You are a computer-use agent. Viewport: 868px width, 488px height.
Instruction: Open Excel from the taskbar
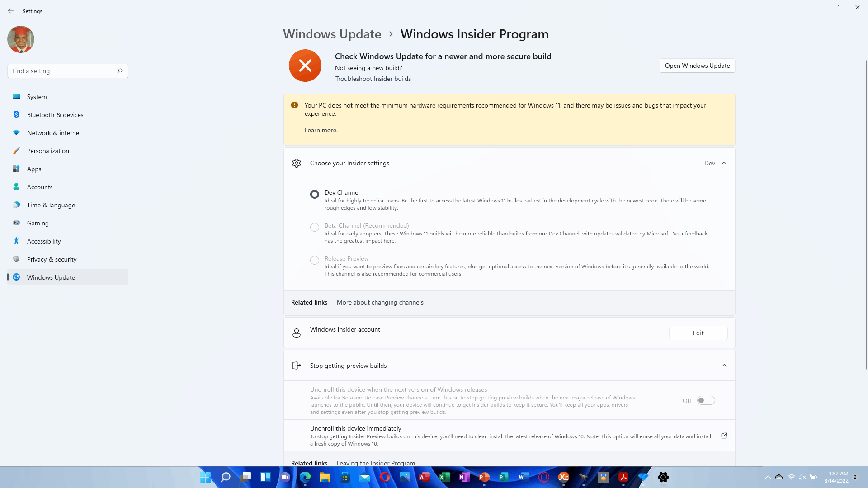pos(444,477)
